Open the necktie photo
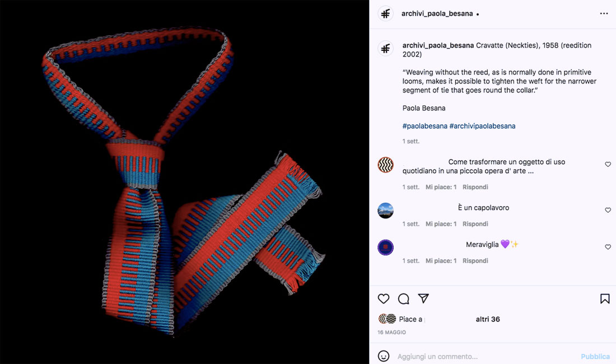The height and width of the screenshot is (364, 616). (184, 182)
